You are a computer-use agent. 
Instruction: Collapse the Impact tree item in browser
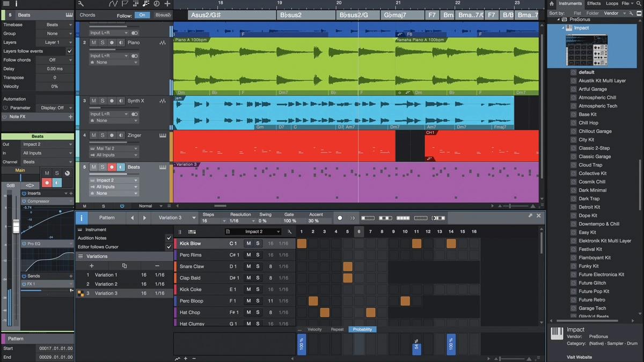point(563,28)
